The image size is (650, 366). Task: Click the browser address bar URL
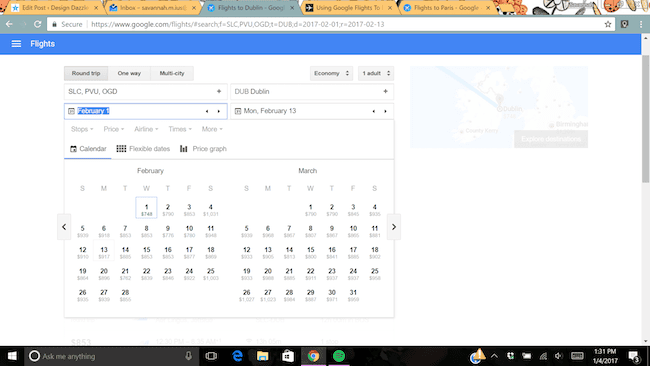tap(238, 24)
